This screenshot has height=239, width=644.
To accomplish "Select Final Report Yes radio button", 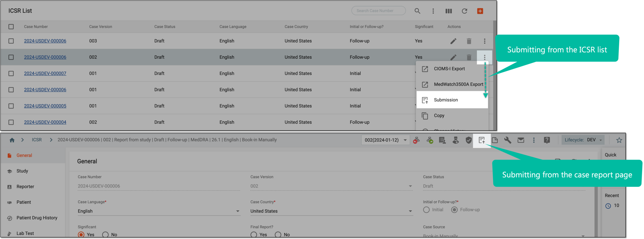I will pos(254,235).
